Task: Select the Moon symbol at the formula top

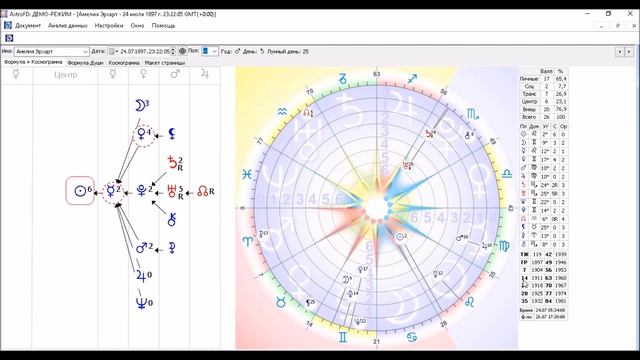Action: (140, 106)
